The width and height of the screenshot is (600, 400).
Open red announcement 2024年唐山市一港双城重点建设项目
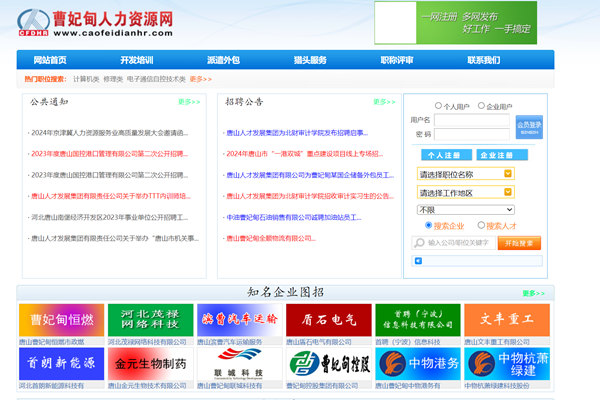coord(305,154)
